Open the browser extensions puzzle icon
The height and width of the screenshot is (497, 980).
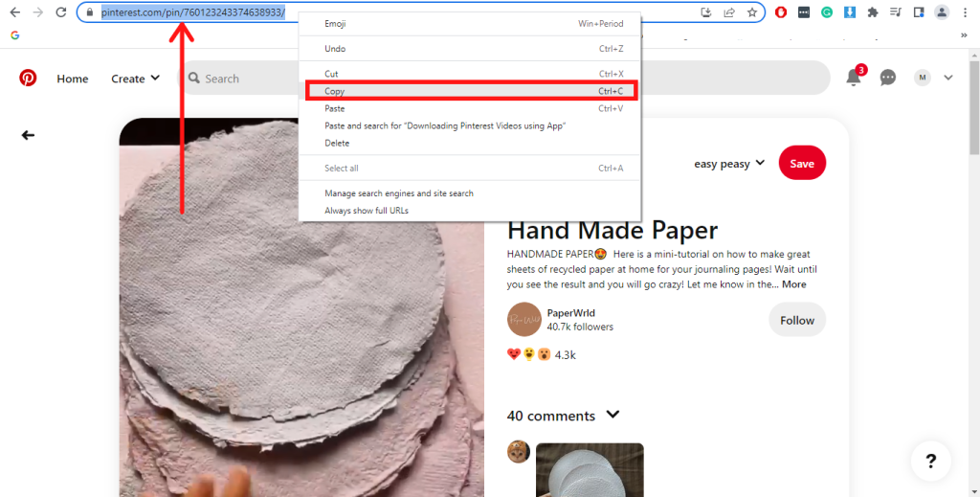(872, 12)
